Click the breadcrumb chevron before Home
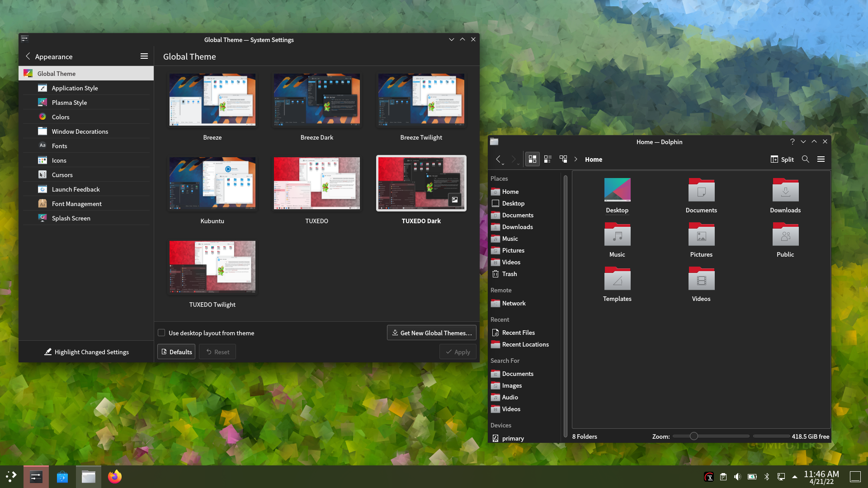Screen dimensions: 868x488 pos(576,159)
